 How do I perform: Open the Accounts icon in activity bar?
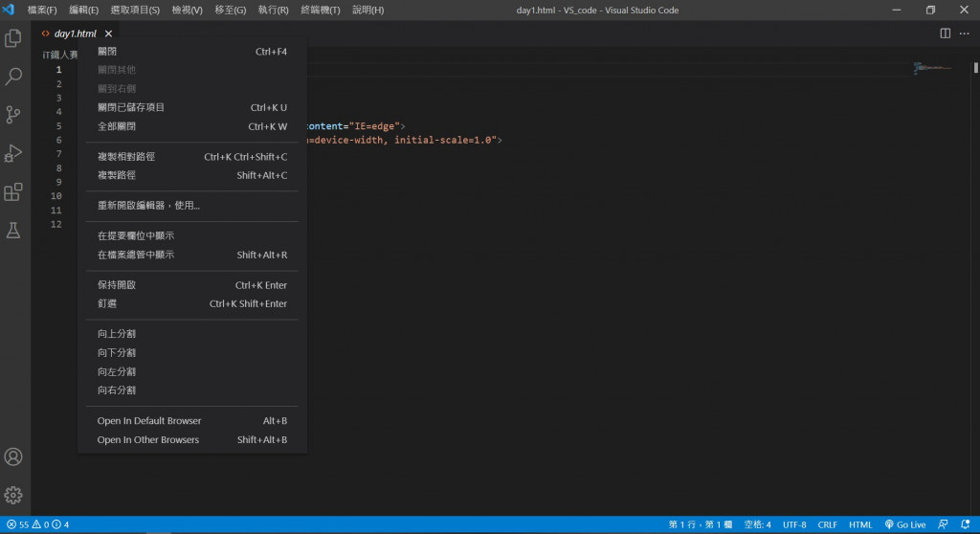pyautogui.click(x=13, y=456)
